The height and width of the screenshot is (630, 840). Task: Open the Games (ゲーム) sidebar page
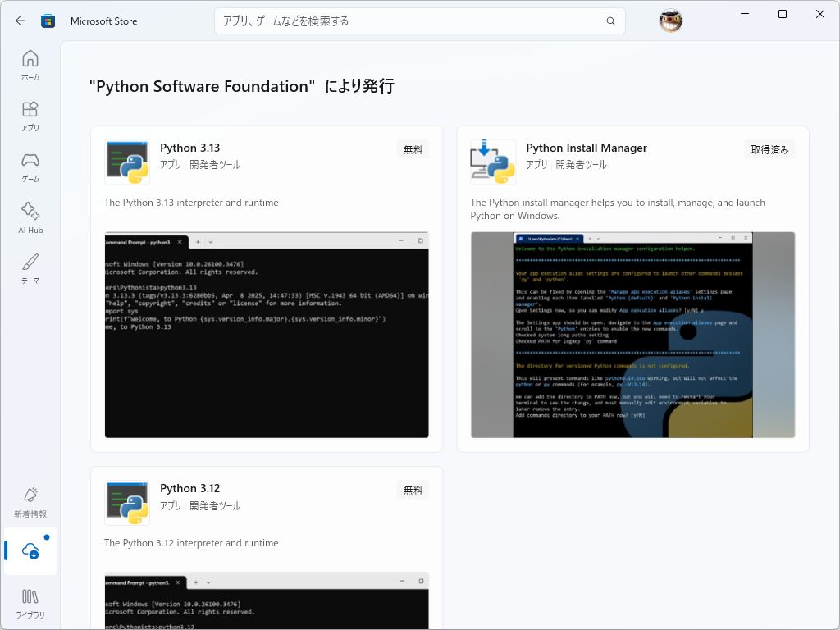pos(30,167)
